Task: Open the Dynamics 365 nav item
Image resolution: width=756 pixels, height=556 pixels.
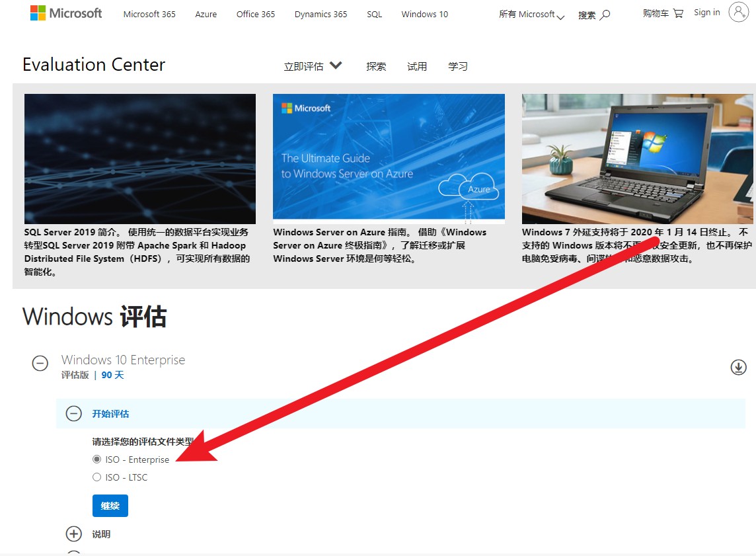Action: pos(321,14)
